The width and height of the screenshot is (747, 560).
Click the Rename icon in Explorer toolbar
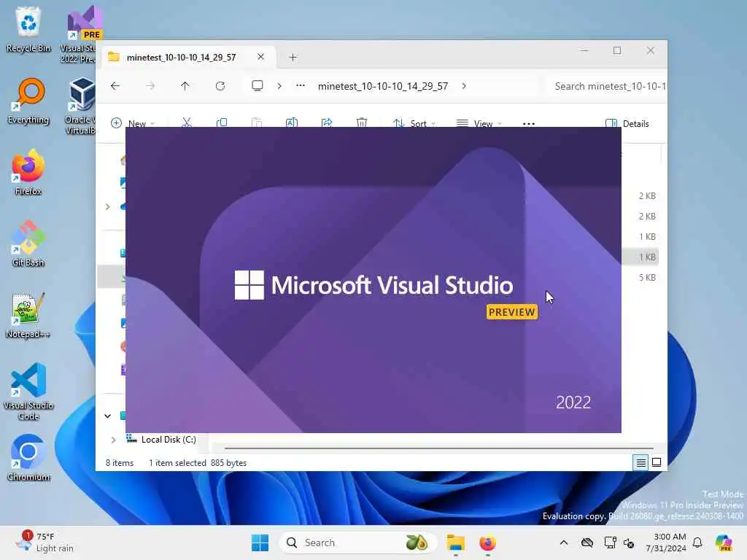coord(292,122)
